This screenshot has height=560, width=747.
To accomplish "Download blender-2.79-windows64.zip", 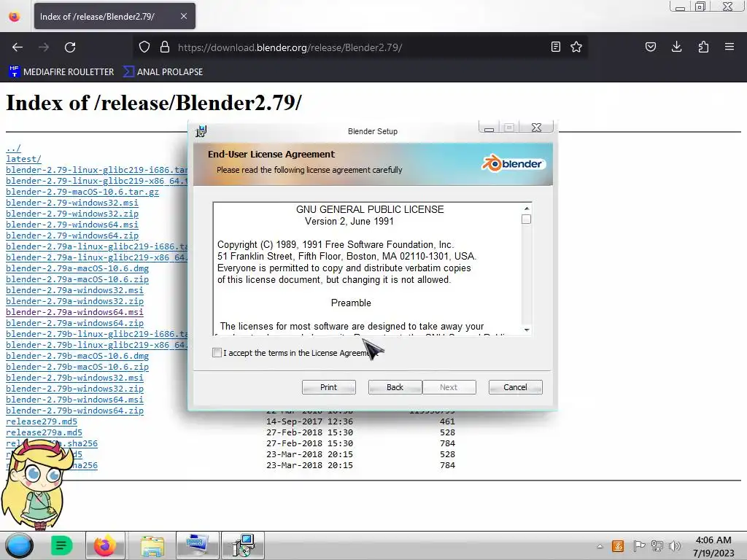I will coord(72,236).
